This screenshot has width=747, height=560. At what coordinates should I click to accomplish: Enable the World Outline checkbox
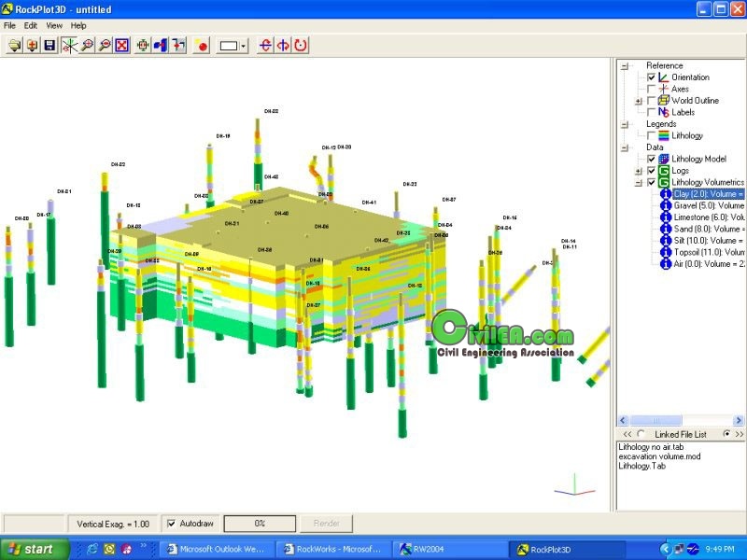point(651,101)
